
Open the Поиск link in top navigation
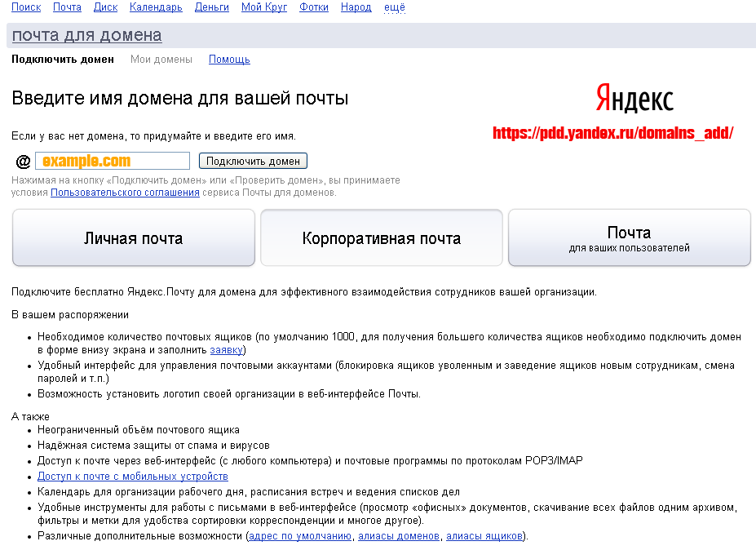click(x=26, y=7)
